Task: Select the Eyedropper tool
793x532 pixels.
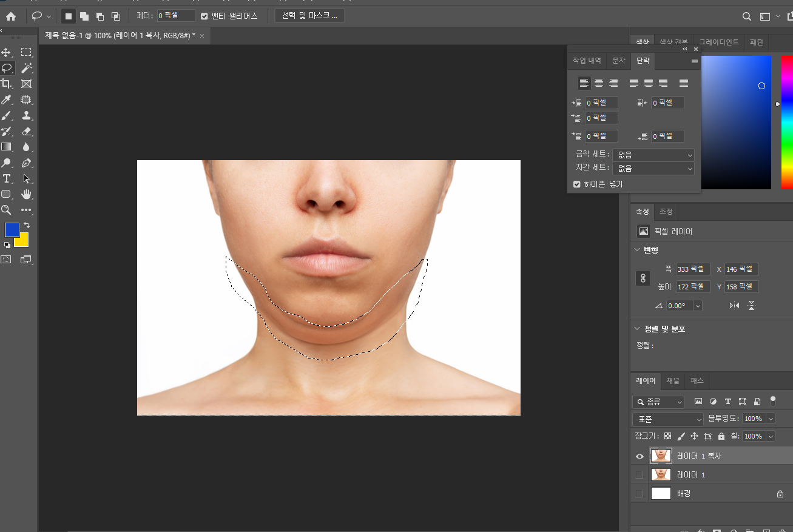Action: (7, 100)
